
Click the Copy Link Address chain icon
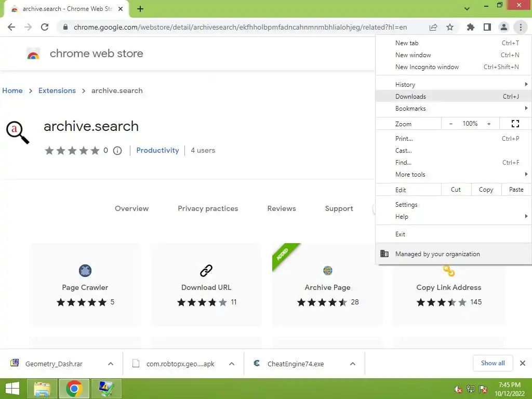pyautogui.click(x=448, y=271)
